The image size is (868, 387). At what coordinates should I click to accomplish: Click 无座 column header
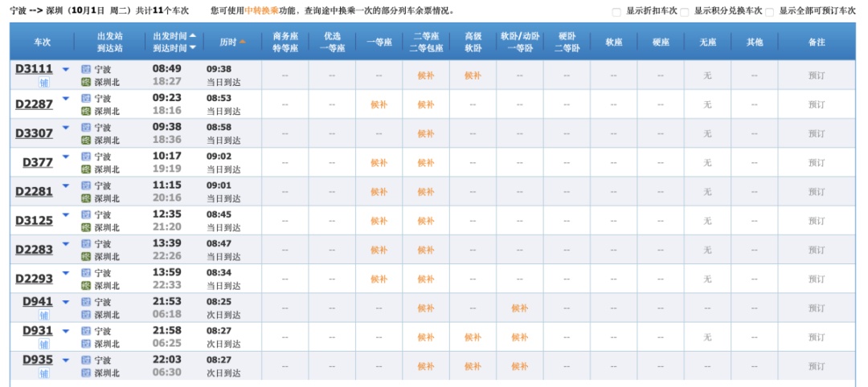coord(707,42)
